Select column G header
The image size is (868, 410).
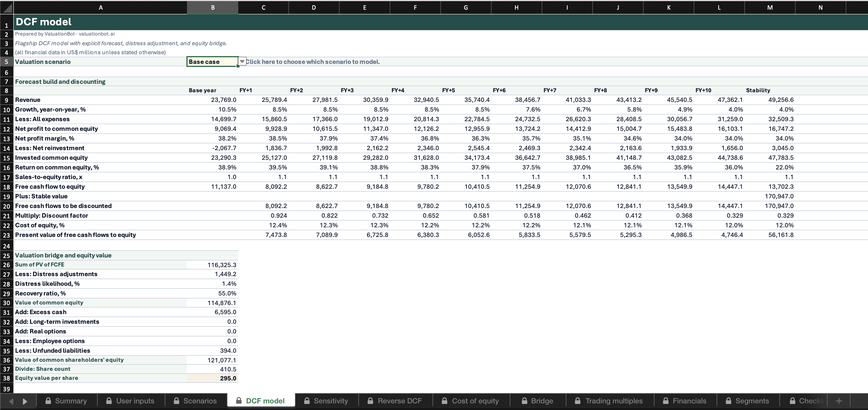(466, 8)
